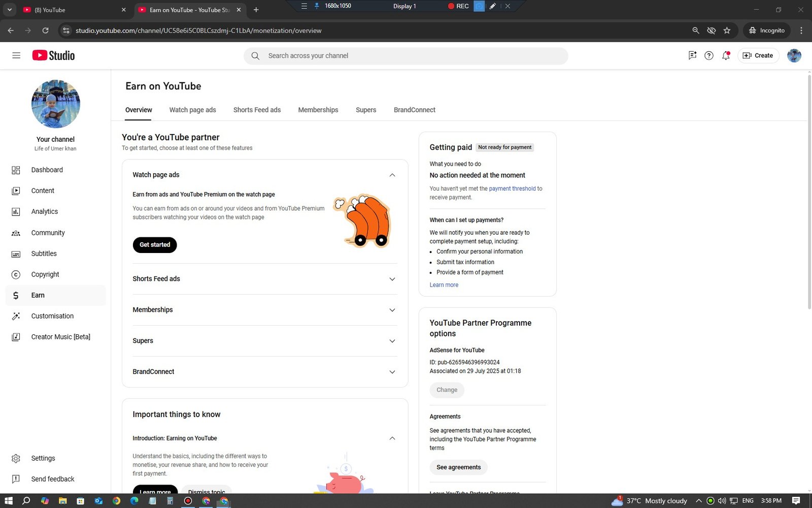Click the Send feedback icon

pyautogui.click(x=16, y=479)
